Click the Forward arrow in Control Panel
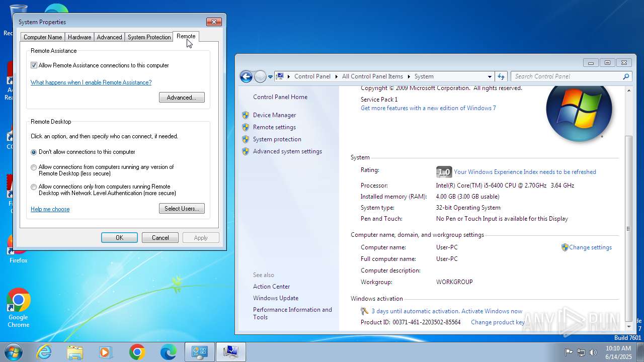 tap(260, 76)
